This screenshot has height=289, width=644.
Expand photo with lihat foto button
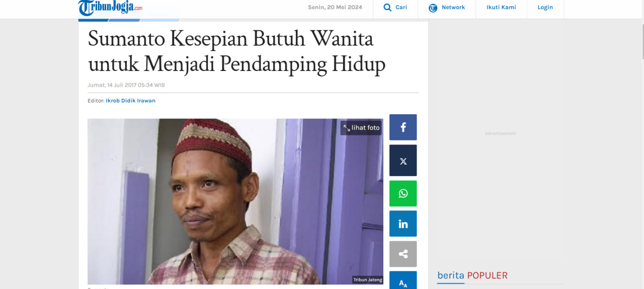tap(361, 128)
